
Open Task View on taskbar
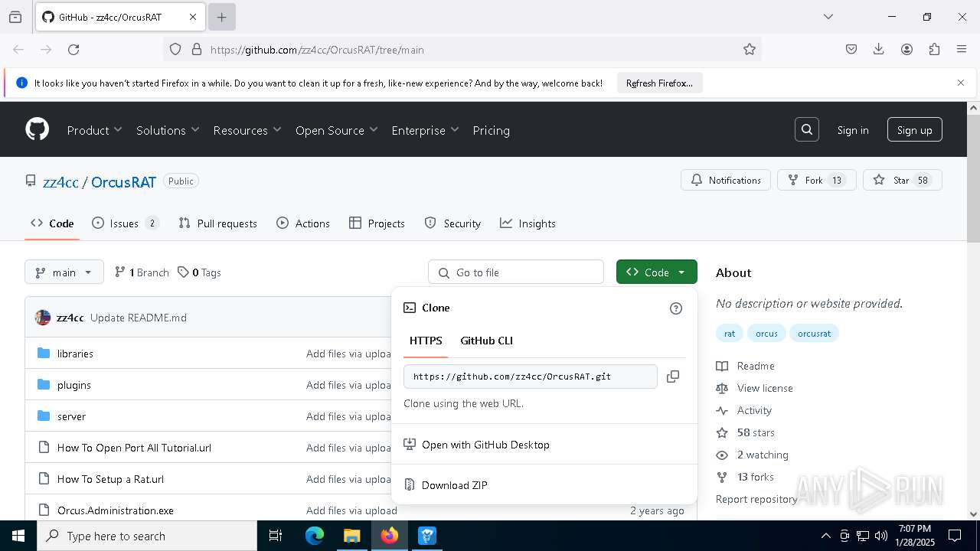[x=276, y=536]
